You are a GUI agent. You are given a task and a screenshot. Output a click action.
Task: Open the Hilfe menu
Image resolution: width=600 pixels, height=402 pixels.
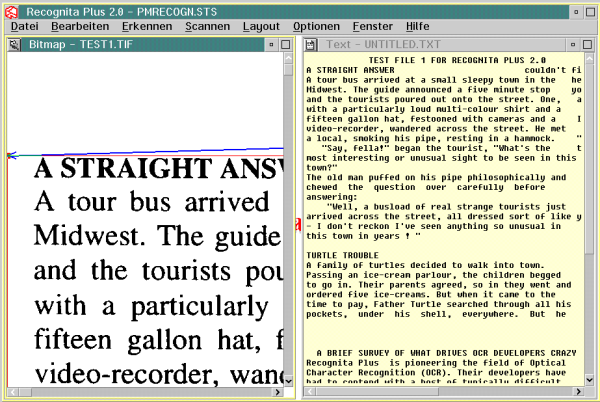coord(418,24)
